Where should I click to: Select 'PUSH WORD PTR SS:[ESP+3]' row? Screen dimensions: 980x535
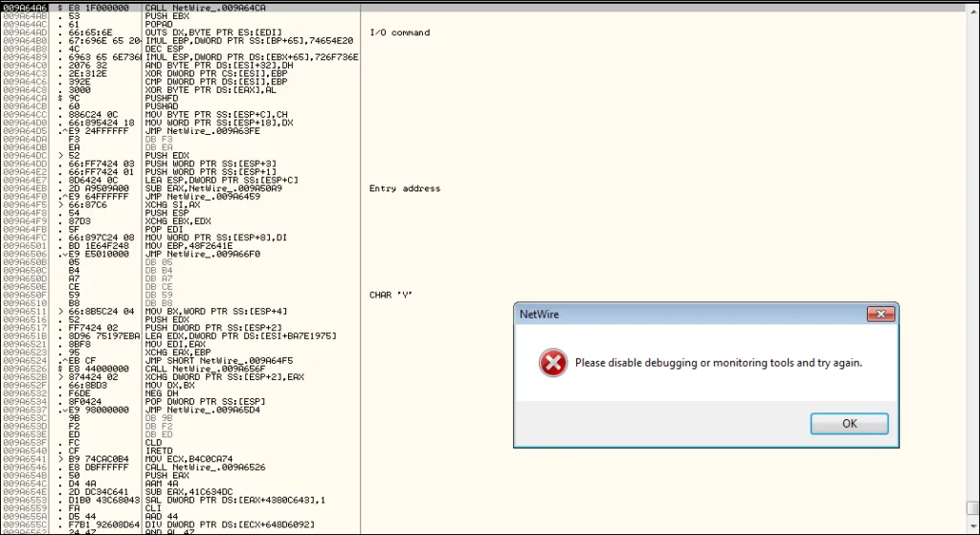[x=211, y=163]
